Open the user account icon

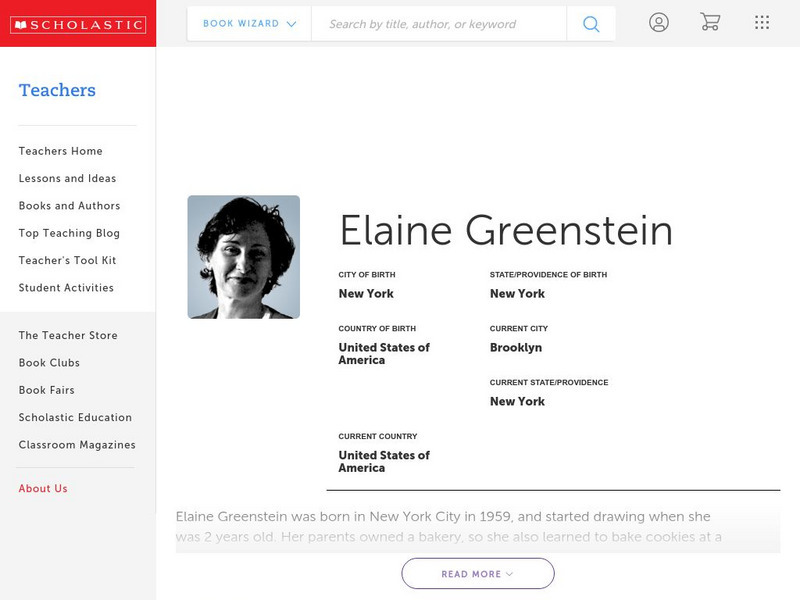point(659,22)
